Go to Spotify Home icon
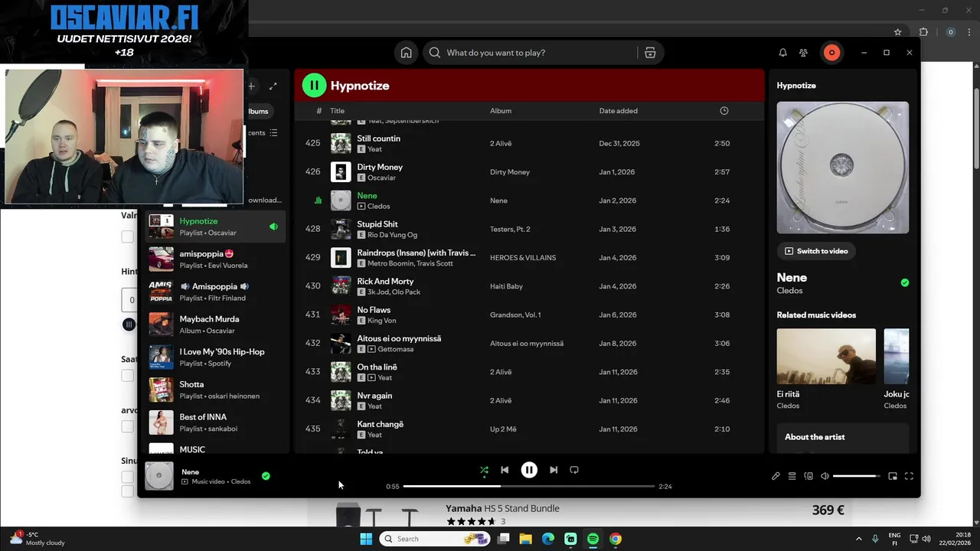This screenshot has width=980, height=551. [x=407, y=53]
